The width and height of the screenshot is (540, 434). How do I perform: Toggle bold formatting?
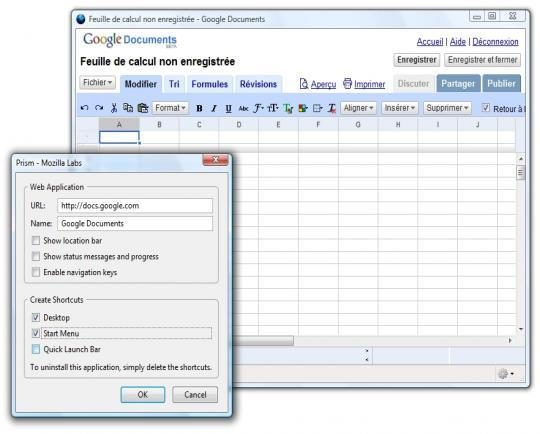point(199,108)
